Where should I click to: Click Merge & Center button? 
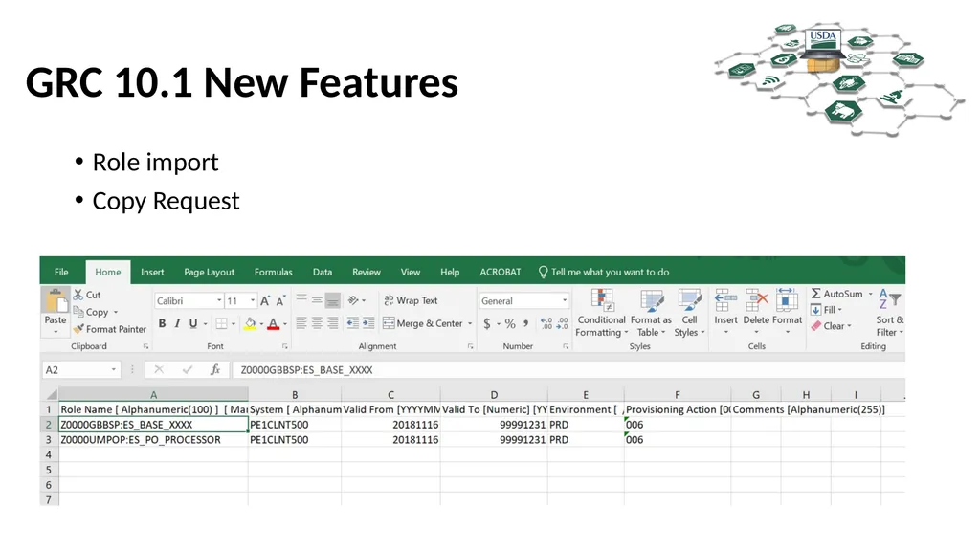pyautogui.click(x=423, y=323)
